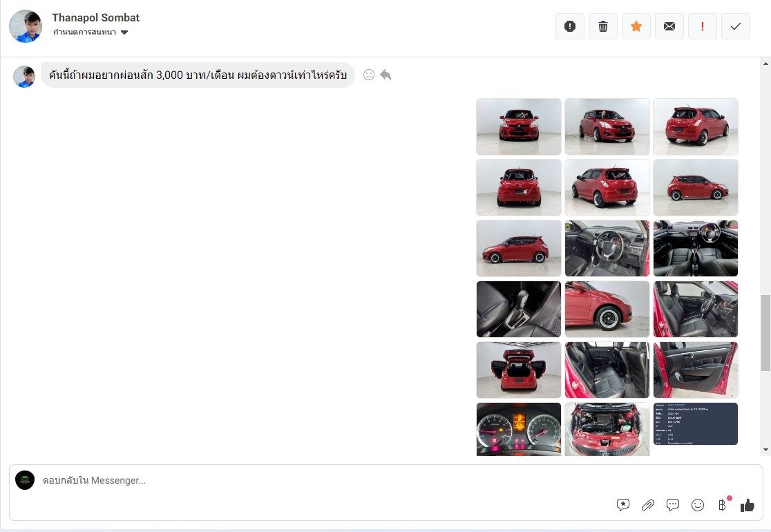Click Thanapol Sombat's header profile picture
The height and width of the screenshot is (532, 771).
(26, 26)
